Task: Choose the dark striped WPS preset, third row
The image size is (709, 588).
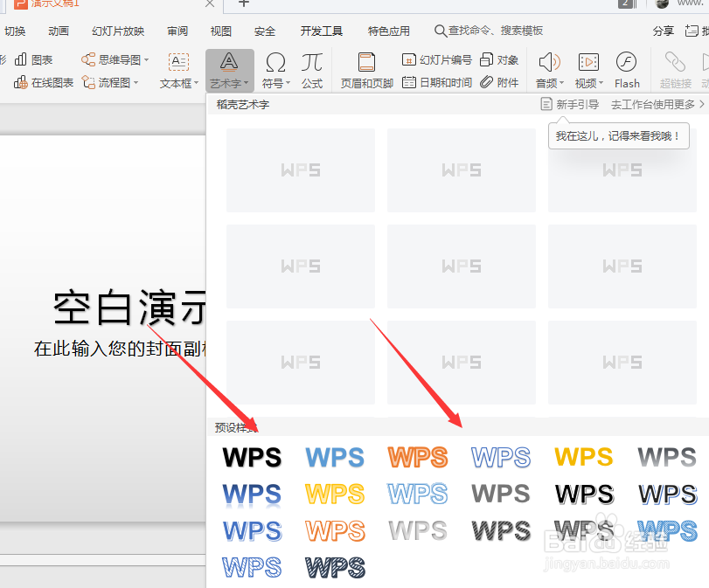Action: point(501,531)
